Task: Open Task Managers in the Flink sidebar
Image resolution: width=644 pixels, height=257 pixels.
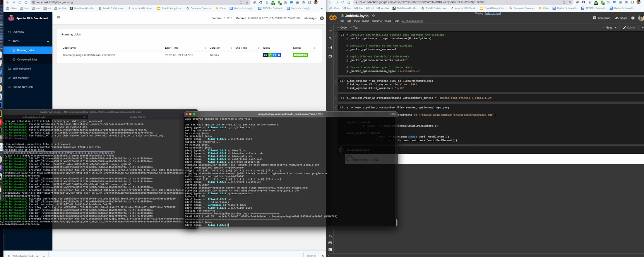Action: pyautogui.click(x=22, y=69)
